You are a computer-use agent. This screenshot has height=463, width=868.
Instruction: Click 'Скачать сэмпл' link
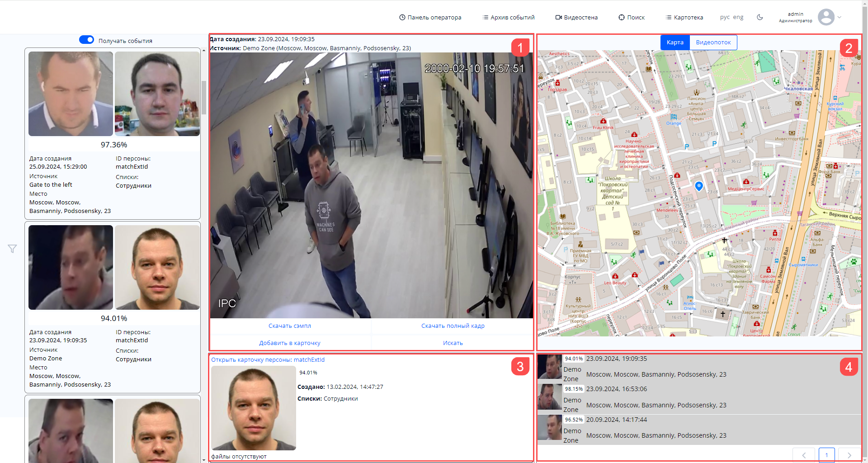tap(290, 326)
